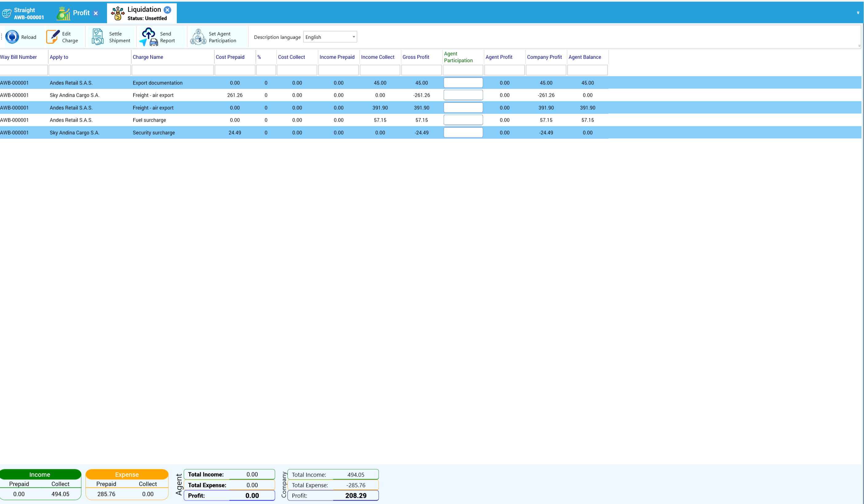Click Gross Profit value -24.49
Viewport: 864px width, 504px height.
(x=421, y=132)
